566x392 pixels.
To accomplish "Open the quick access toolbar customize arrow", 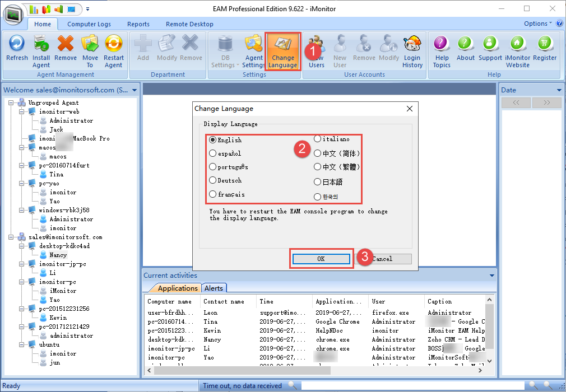I will click(88, 9).
